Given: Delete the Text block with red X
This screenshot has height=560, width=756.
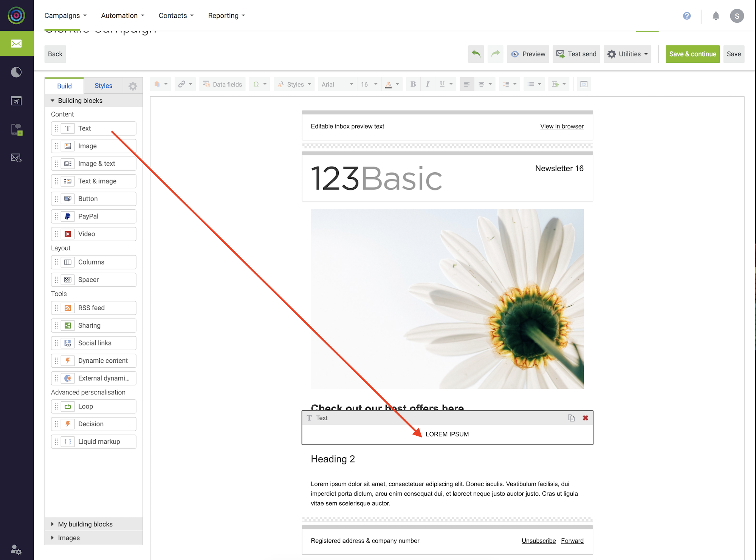Looking at the screenshot, I should pyautogui.click(x=585, y=418).
